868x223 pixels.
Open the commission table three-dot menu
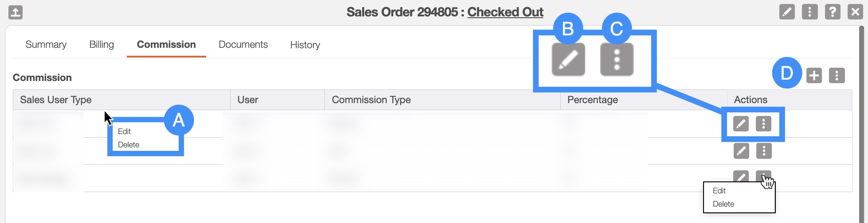837,76
